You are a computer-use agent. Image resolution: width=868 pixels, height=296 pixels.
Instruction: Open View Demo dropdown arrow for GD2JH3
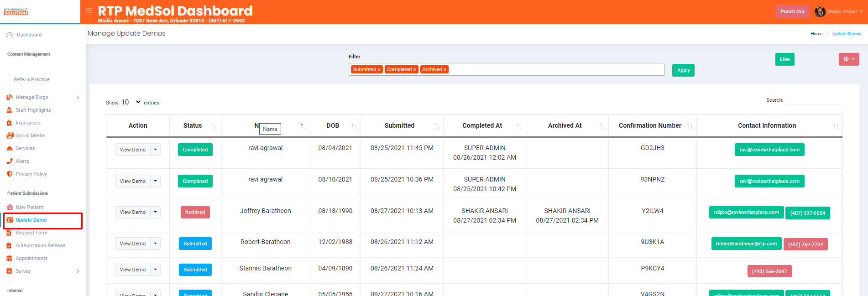[156, 150]
